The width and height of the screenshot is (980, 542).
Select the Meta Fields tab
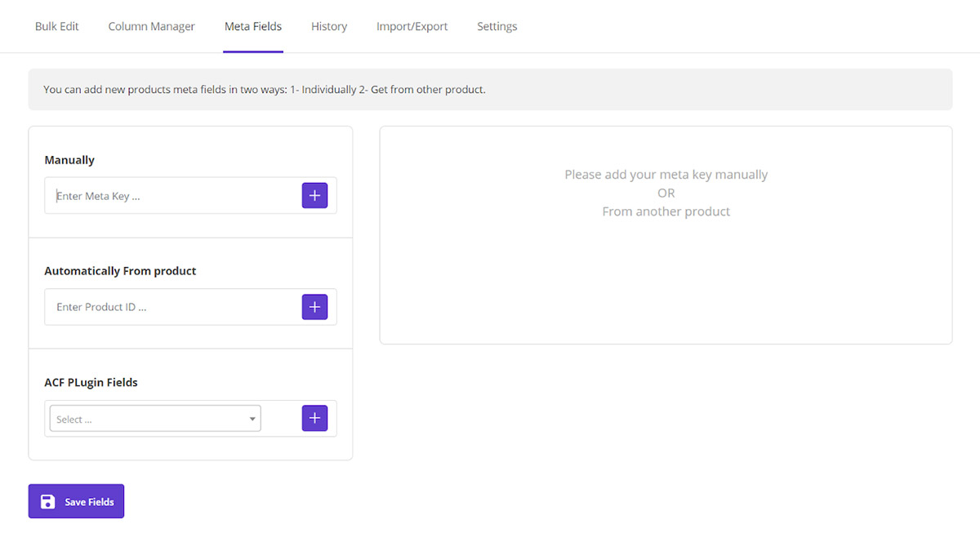[253, 26]
